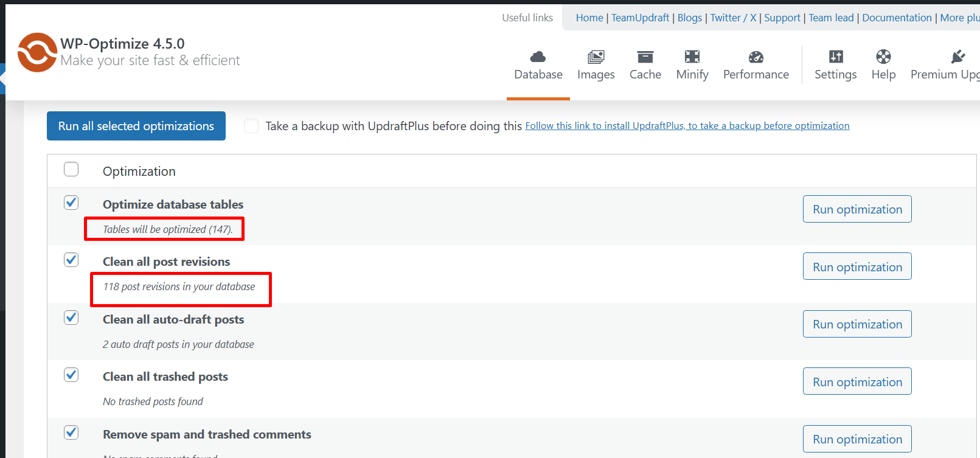Image resolution: width=980 pixels, height=458 pixels.
Task: Open the Home useful link
Action: [589, 18]
